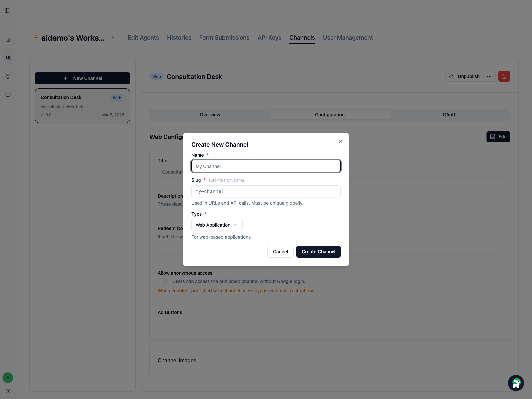Image resolution: width=532 pixels, height=399 pixels.
Task: Click the Unpublish button with eye-off icon
Action: pyautogui.click(x=464, y=76)
